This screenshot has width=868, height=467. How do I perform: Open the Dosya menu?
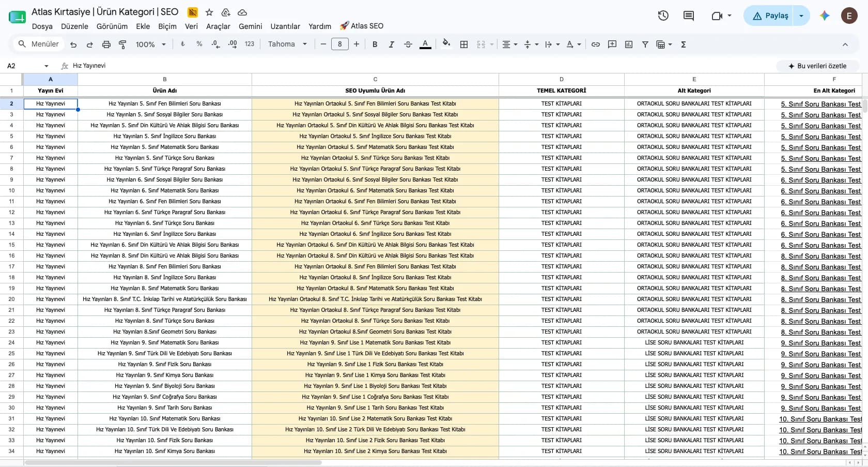tap(42, 26)
